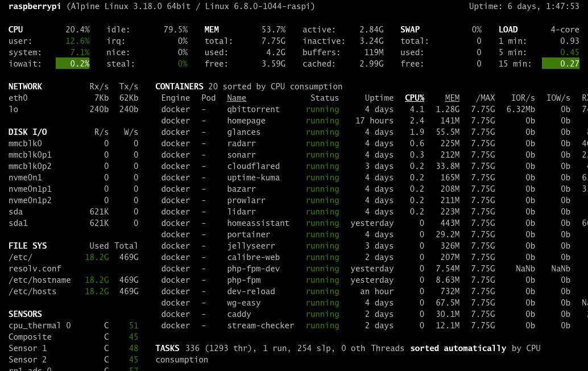Click the TASKS panel heading
This screenshot has width=588, height=371.
tap(168, 348)
